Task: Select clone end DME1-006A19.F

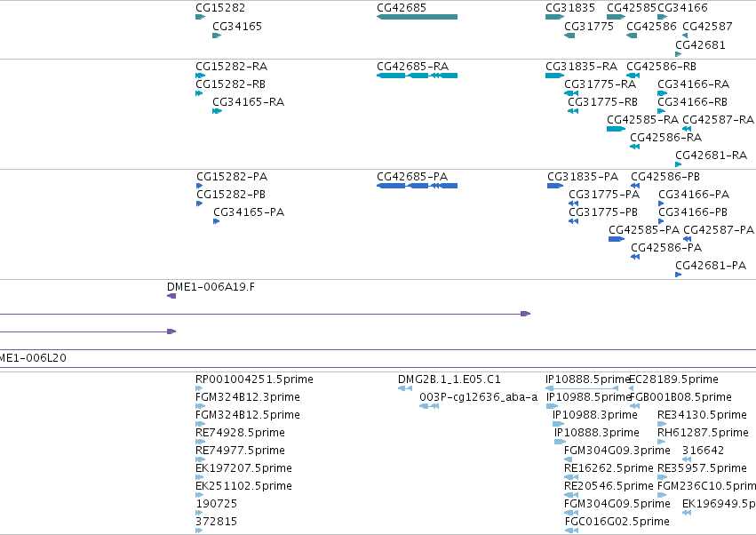Action: click(211, 286)
